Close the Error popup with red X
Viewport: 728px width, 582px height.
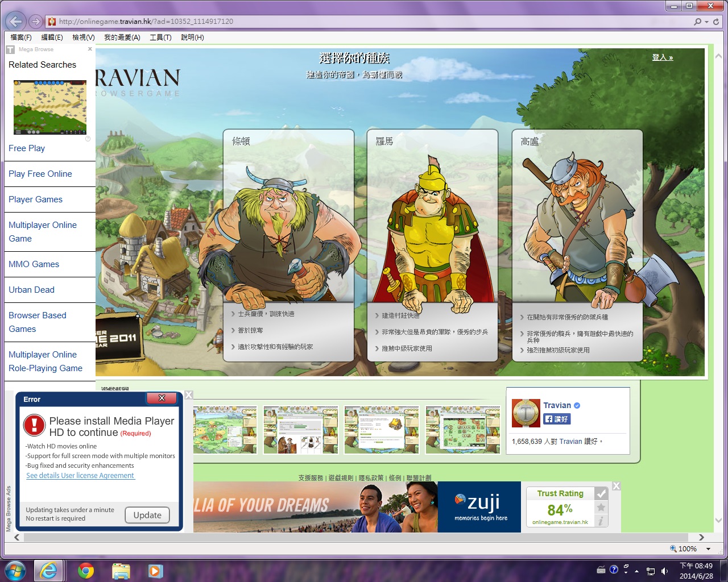click(x=162, y=398)
